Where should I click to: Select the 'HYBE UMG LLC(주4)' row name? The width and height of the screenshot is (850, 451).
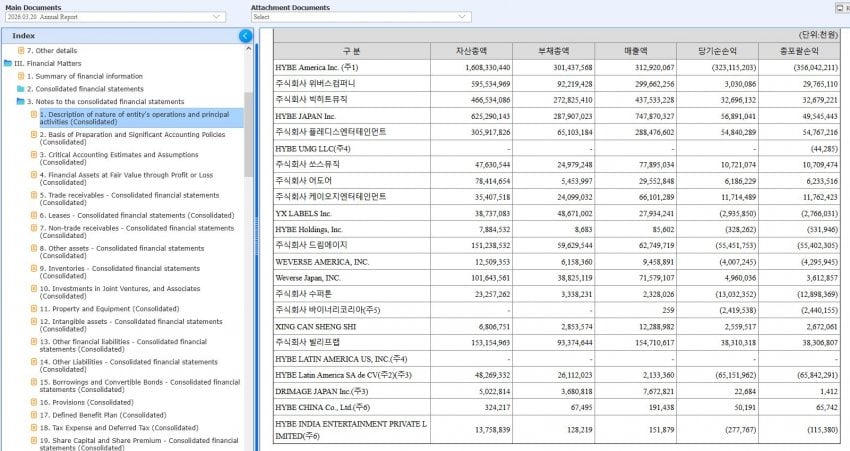[313, 149]
